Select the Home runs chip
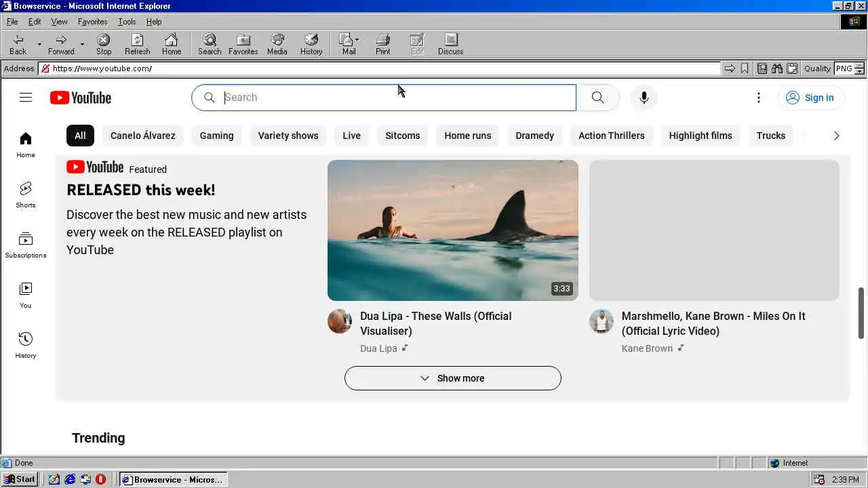Viewport: 868px width, 488px height. pyautogui.click(x=468, y=136)
